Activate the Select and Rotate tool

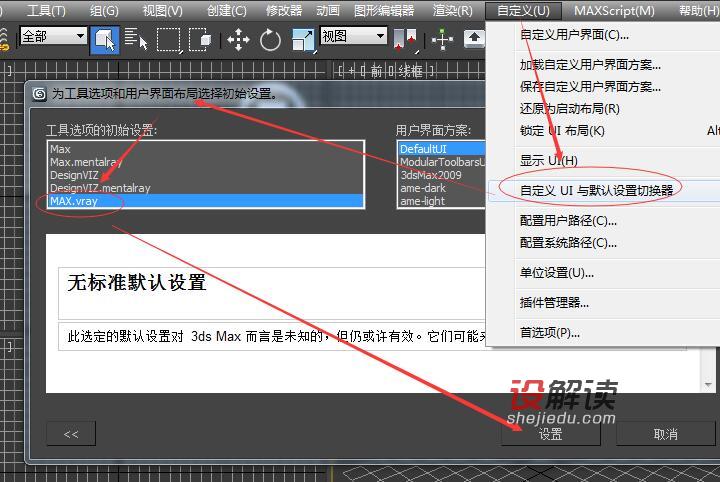270,39
